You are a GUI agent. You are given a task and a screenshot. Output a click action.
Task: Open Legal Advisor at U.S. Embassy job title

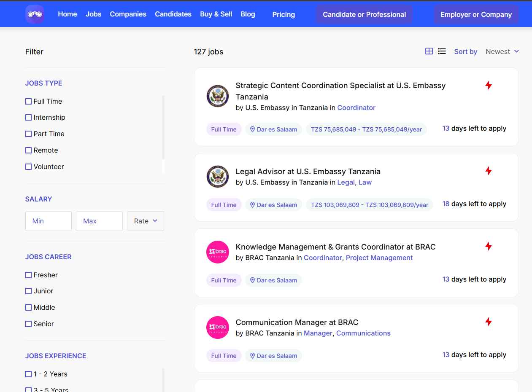(x=308, y=171)
